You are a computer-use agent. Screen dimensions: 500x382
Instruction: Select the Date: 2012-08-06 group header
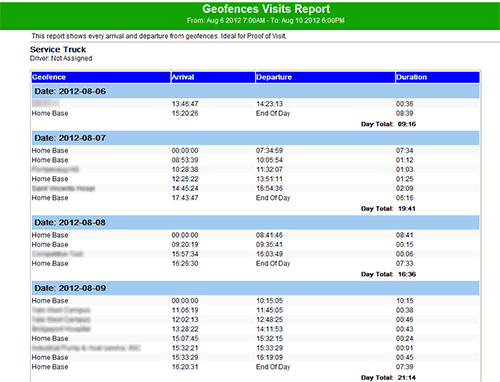255,91
